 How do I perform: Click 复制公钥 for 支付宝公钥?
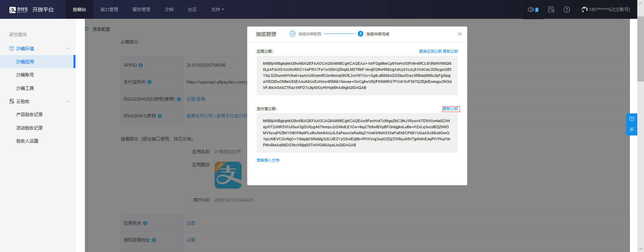(450, 109)
